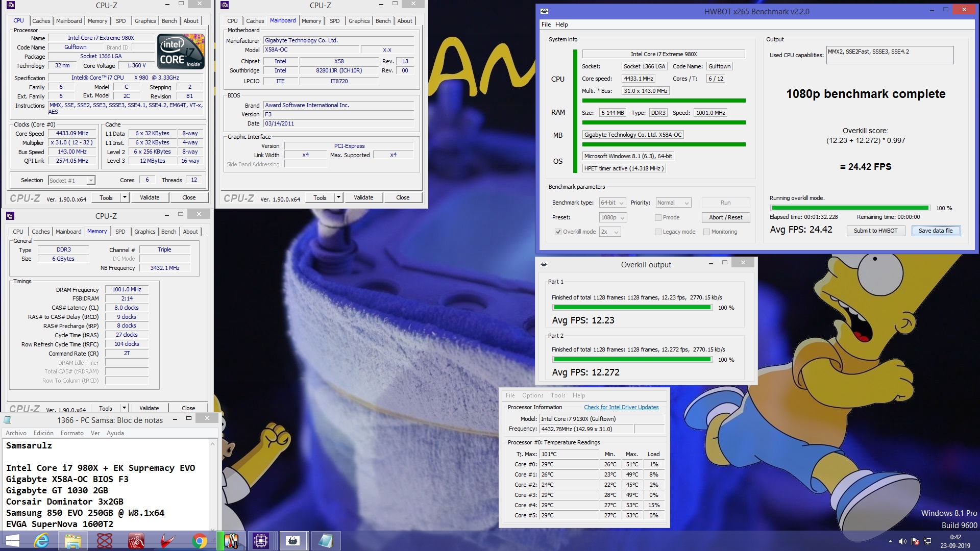Screen dimensions: 980x551
Task: Open Options menu in Core Temp window
Action: pos(532,395)
